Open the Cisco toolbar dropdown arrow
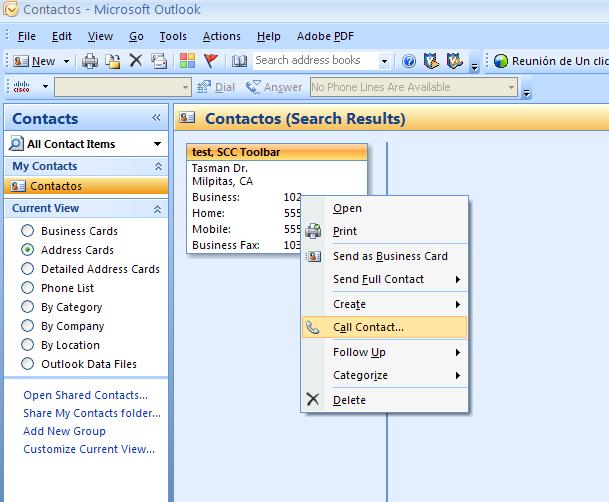This screenshot has width=609, height=502. (x=45, y=86)
